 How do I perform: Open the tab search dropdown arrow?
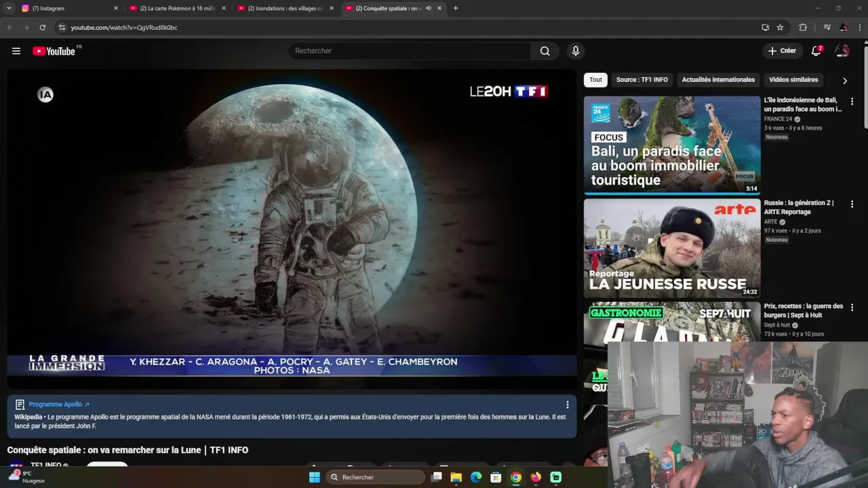click(x=9, y=8)
